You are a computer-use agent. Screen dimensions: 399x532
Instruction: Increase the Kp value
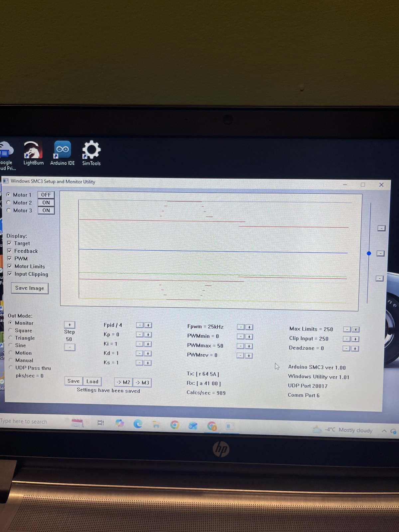point(148,334)
